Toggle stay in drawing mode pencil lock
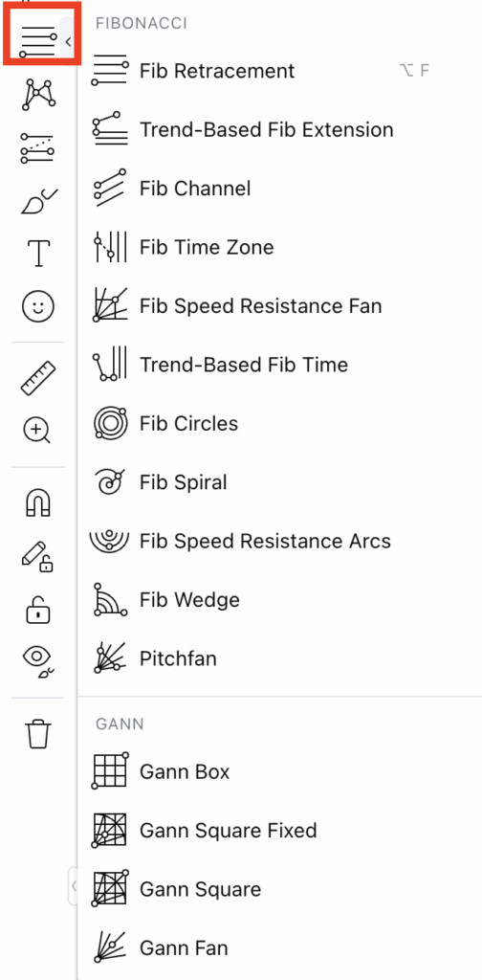This screenshot has width=482, height=980. [x=38, y=556]
